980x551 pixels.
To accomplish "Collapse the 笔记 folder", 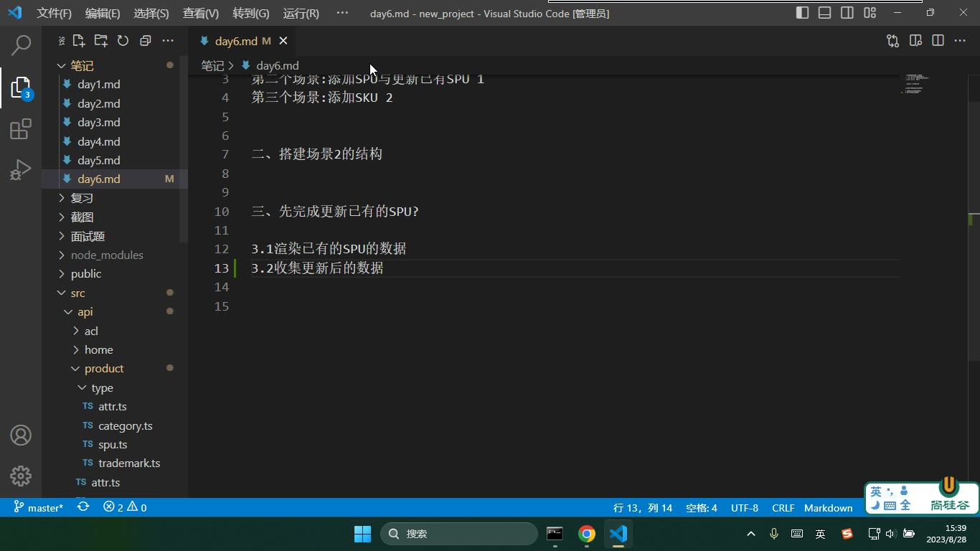I will 115,65.
